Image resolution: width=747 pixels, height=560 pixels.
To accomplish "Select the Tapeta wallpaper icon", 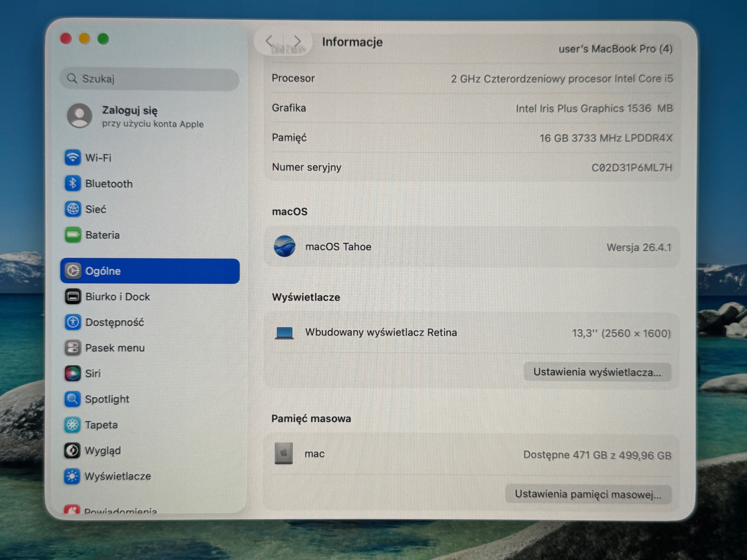I will (72, 425).
